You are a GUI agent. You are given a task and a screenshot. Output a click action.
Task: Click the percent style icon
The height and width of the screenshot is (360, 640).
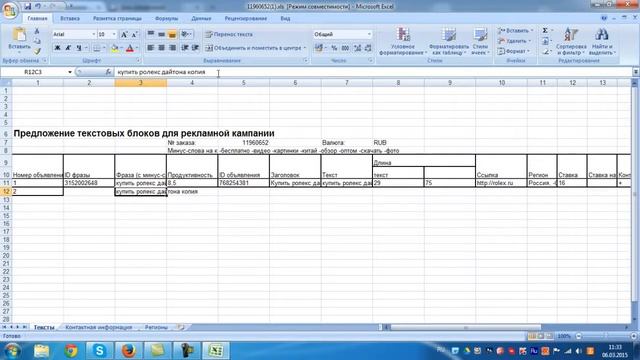point(334,48)
